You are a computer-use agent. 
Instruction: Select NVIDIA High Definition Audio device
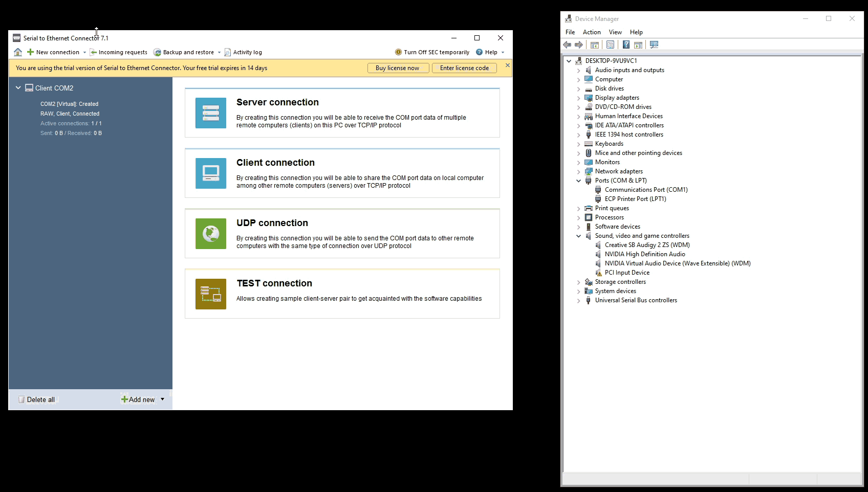[645, 254]
